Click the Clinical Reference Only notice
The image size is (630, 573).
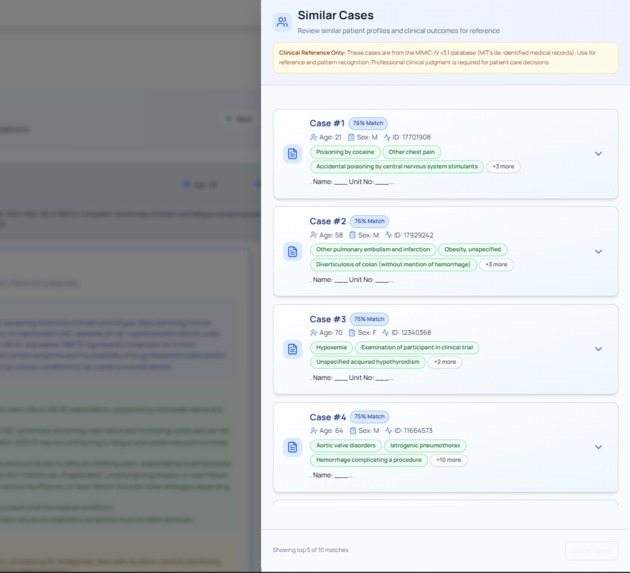click(x=446, y=58)
